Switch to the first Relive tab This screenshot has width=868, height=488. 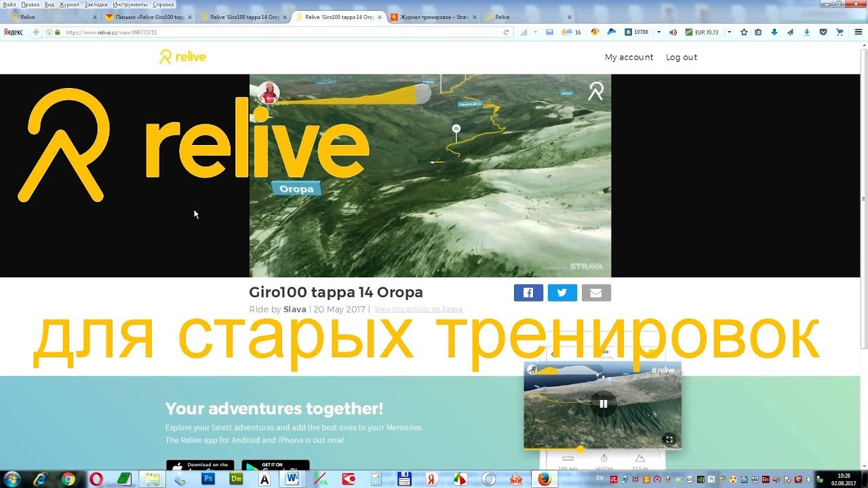coord(53,17)
